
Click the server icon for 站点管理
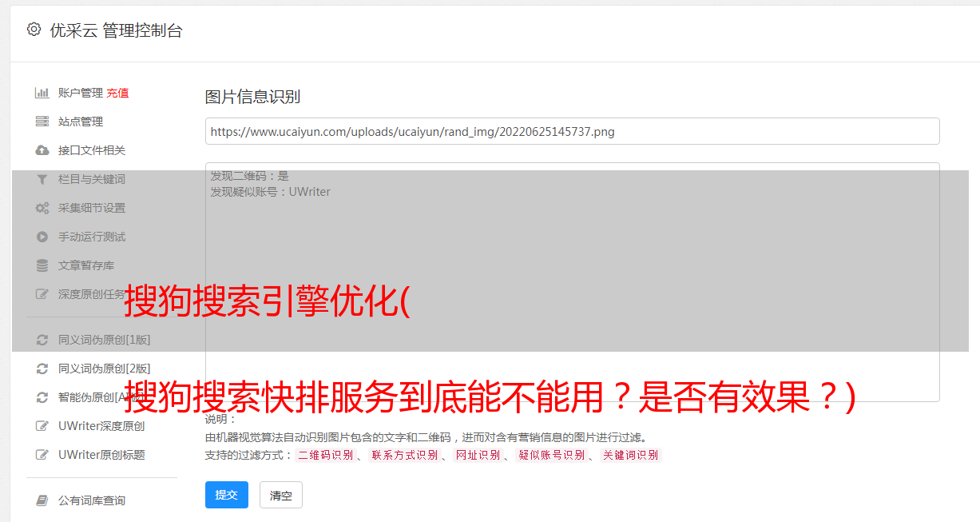42,122
